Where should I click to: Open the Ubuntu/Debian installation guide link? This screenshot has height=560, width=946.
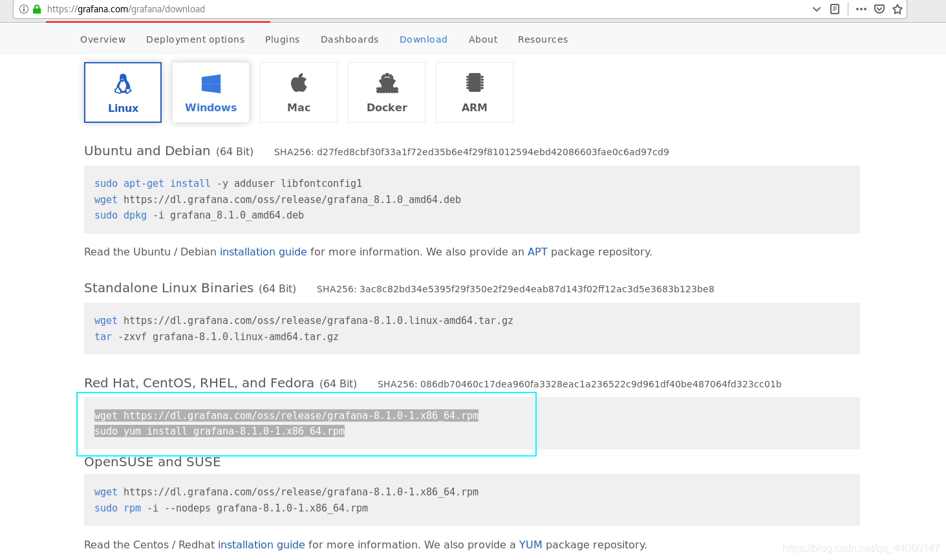pos(263,252)
